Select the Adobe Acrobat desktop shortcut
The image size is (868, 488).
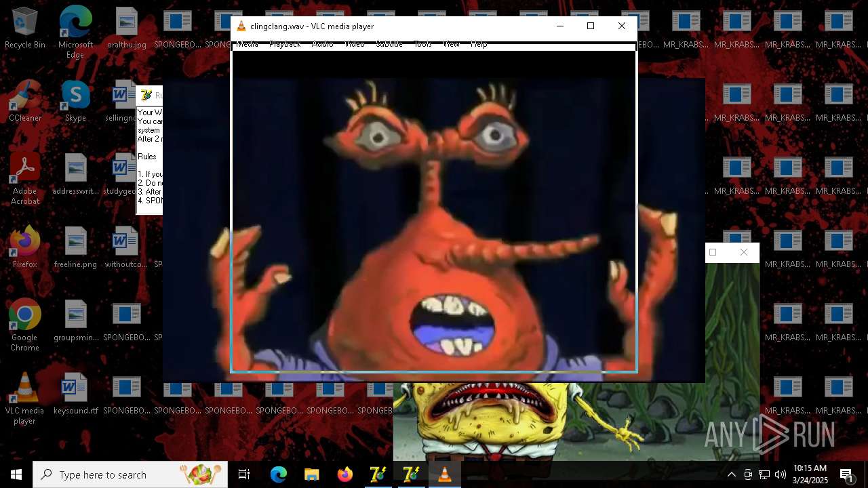pyautogui.click(x=25, y=179)
